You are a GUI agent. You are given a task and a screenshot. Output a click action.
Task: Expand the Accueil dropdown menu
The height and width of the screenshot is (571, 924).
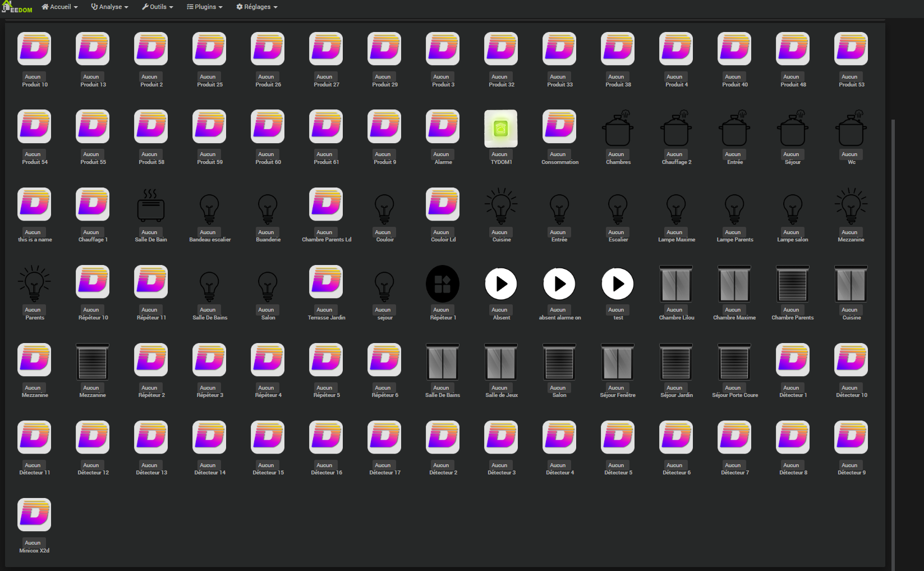click(59, 7)
